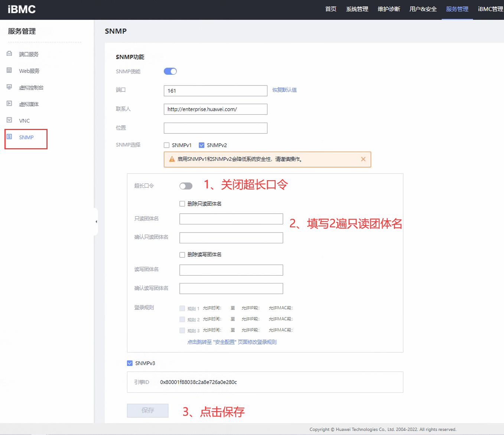
Task: Check the 删除只读团体名 checkbox
Action: pyautogui.click(x=182, y=204)
